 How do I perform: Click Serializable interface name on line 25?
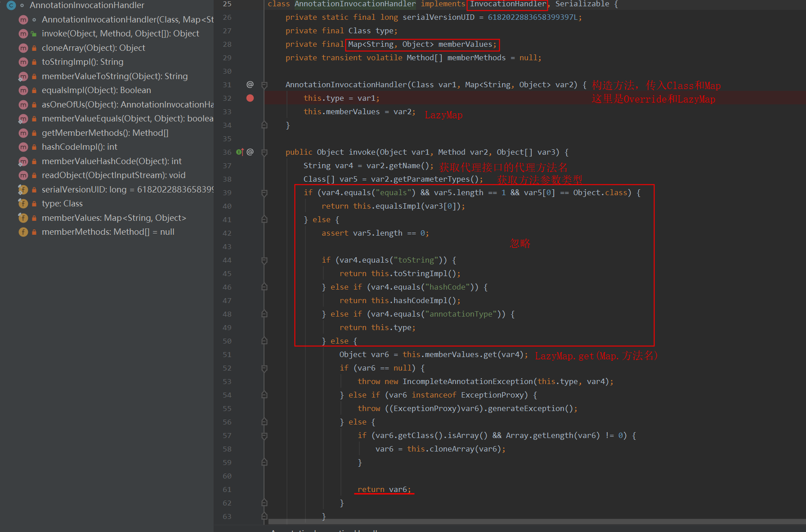pyautogui.click(x=582, y=4)
